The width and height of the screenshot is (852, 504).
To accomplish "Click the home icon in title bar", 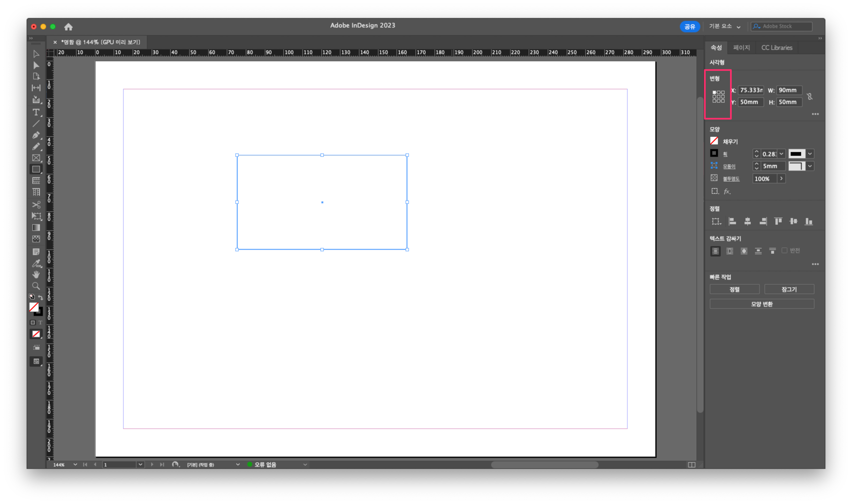I will (68, 27).
